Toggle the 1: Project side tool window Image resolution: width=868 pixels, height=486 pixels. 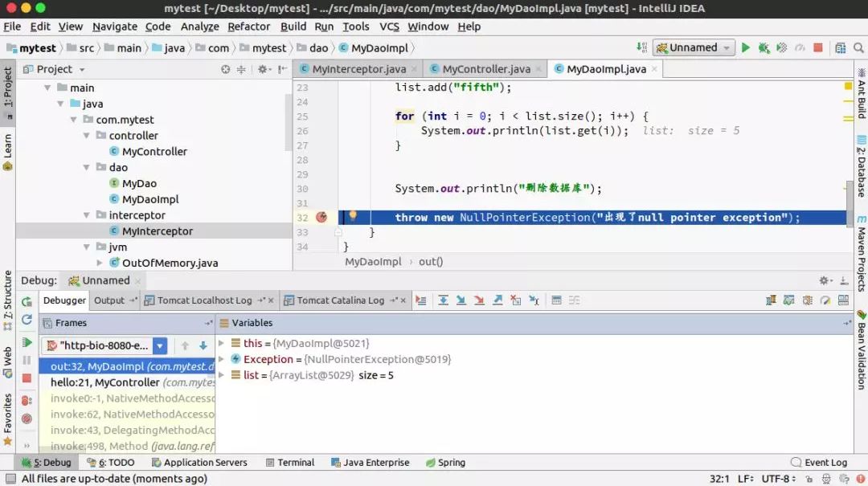tap(8, 93)
